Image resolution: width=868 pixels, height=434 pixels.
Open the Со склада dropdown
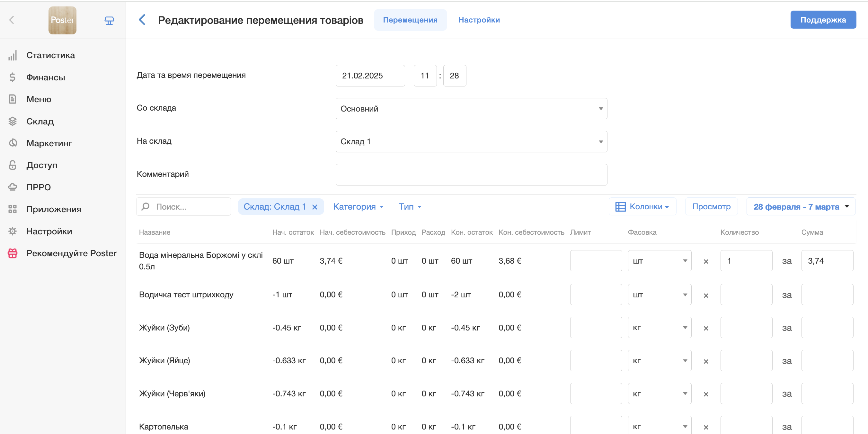click(471, 109)
